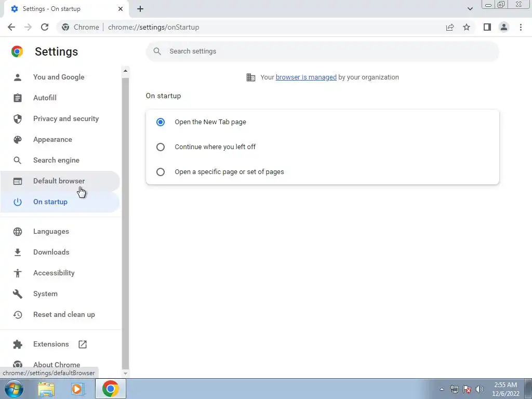
Task: Click the building icon near managed notice
Action: point(251,77)
